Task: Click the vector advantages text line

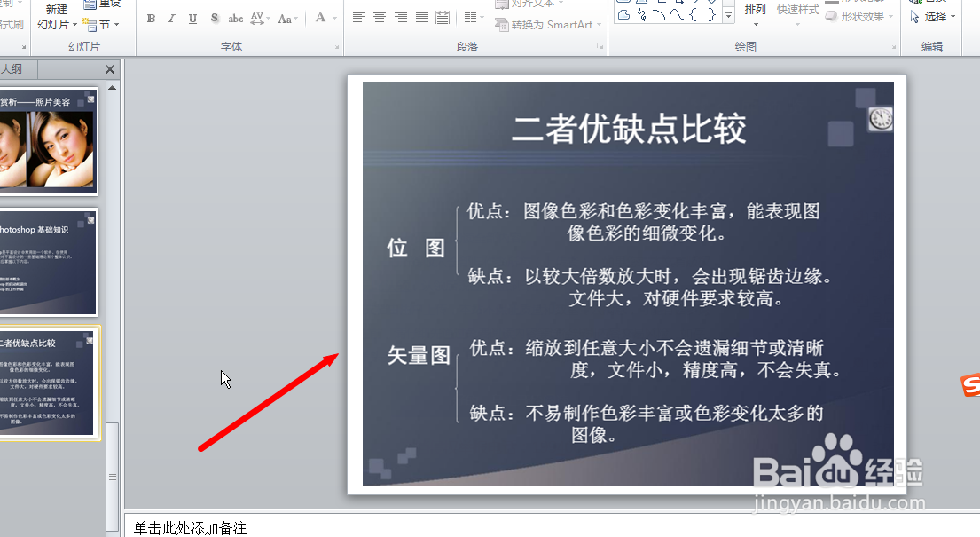Action: pos(655,359)
